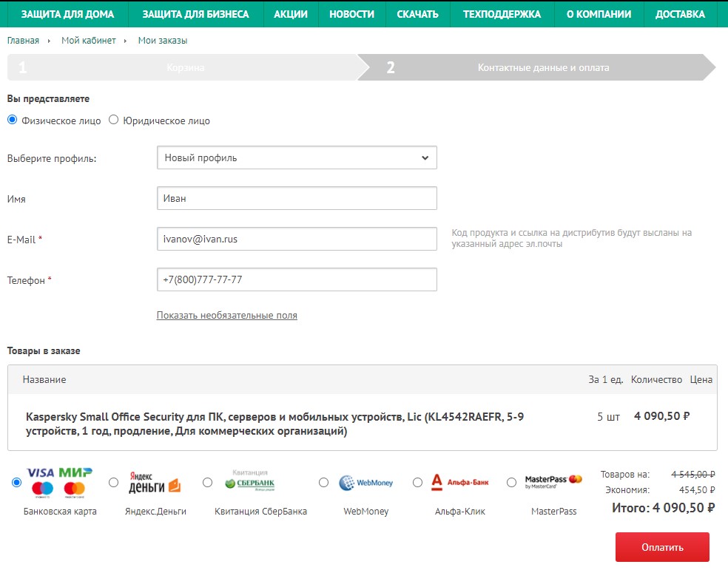728x570 pixels.
Task: Open the ЗАЩИТА ДЛЯ ДОМА menu
Action: pos(68,14)
